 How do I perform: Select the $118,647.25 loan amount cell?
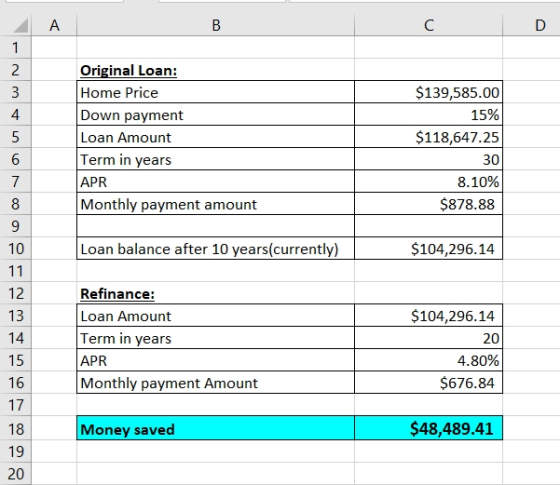(x=429, y=137)
